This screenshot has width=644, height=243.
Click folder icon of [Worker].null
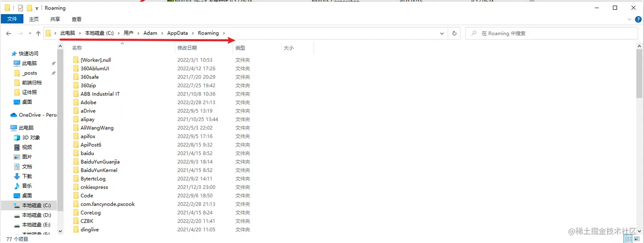click(76, 60)
